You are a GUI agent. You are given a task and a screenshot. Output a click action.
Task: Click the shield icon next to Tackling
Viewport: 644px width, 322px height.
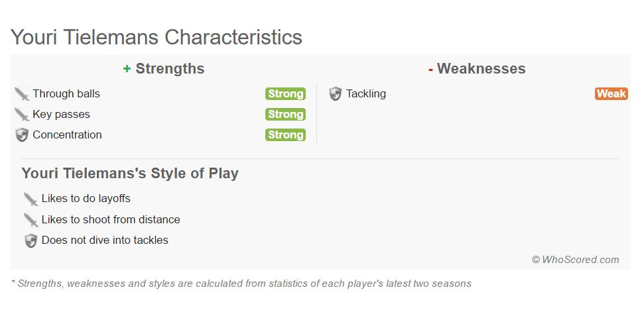[336, 94]
